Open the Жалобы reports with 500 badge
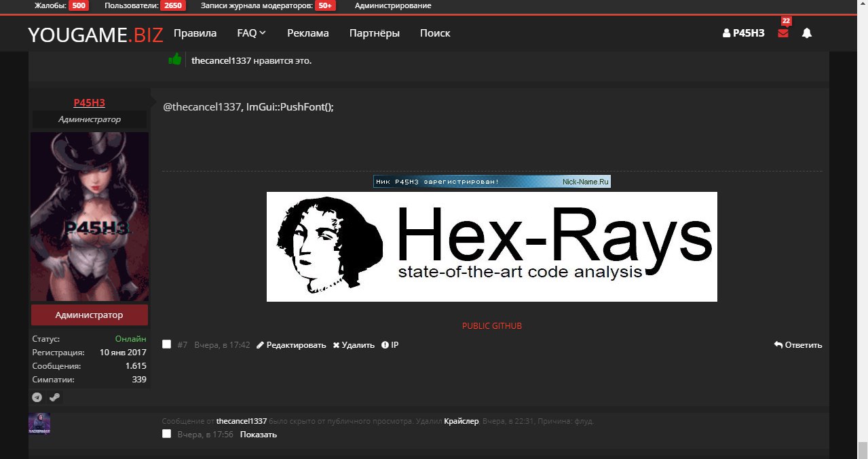Screen dimensions: 868x459 pos(61,5)
